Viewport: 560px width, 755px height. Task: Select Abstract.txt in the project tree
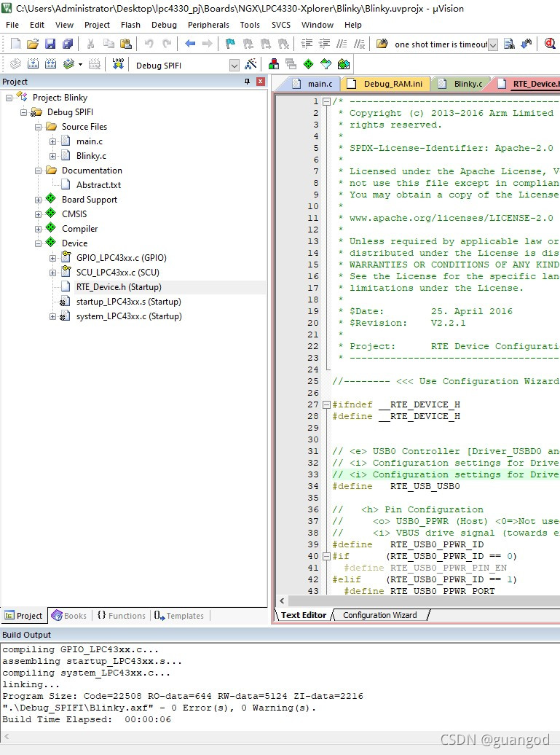pos(98,185)
